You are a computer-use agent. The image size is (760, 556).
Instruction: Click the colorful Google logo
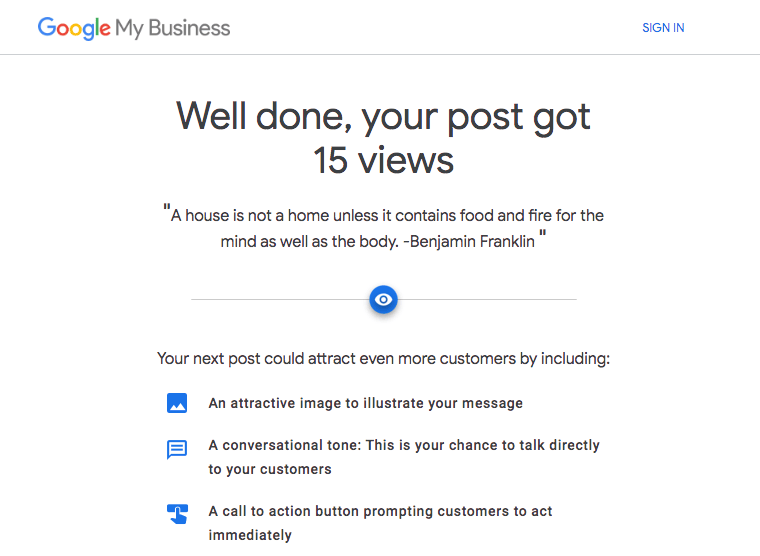74,28
